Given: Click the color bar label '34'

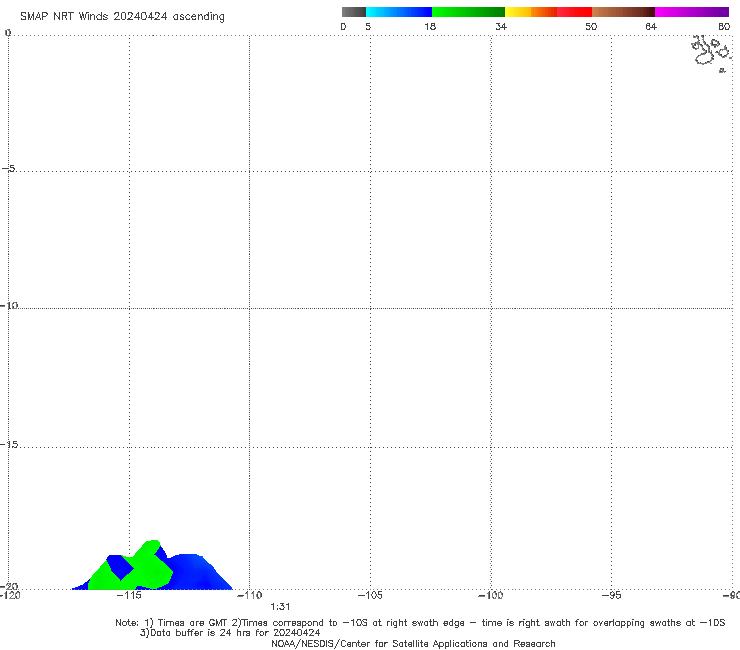Looking at the screenshot, I should 501,26.
